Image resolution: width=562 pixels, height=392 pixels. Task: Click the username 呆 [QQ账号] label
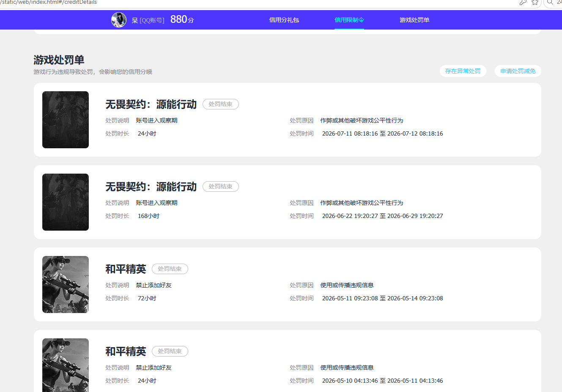click(148, 20)
